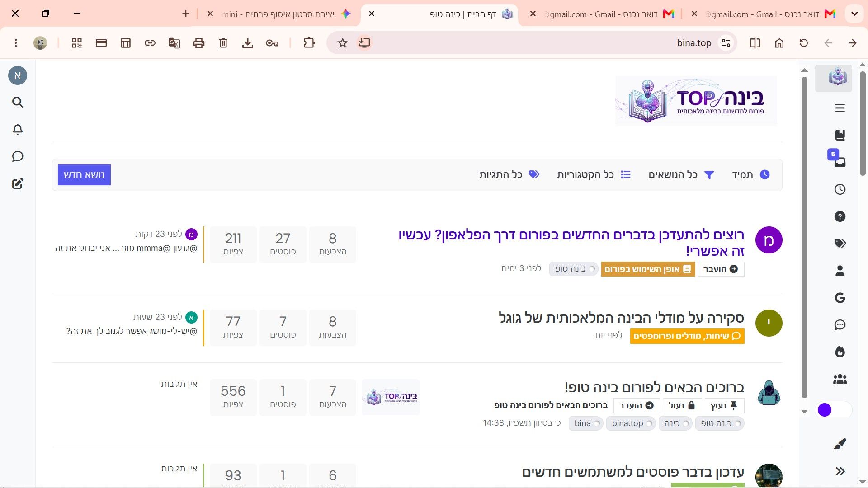
Task: Go to browser home page icon
Action: (x=779, y=43)
